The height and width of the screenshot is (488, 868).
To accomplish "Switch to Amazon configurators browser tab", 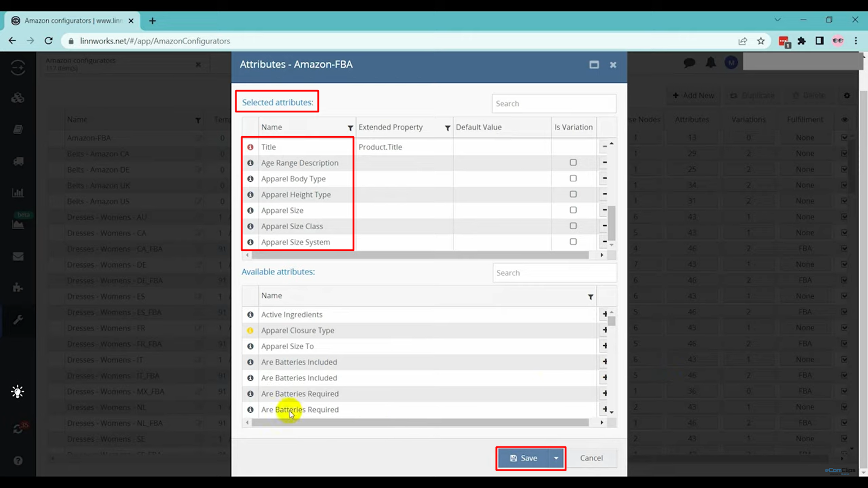I will 73,21.
